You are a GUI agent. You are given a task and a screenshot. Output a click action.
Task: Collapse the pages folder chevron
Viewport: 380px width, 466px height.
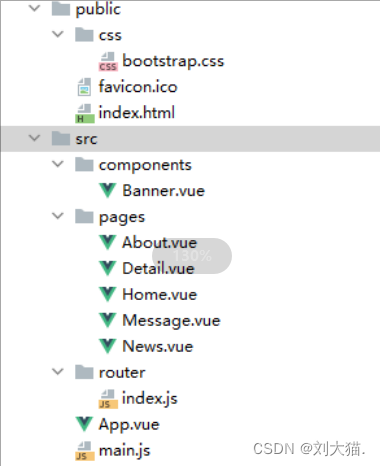click(58, 216)
